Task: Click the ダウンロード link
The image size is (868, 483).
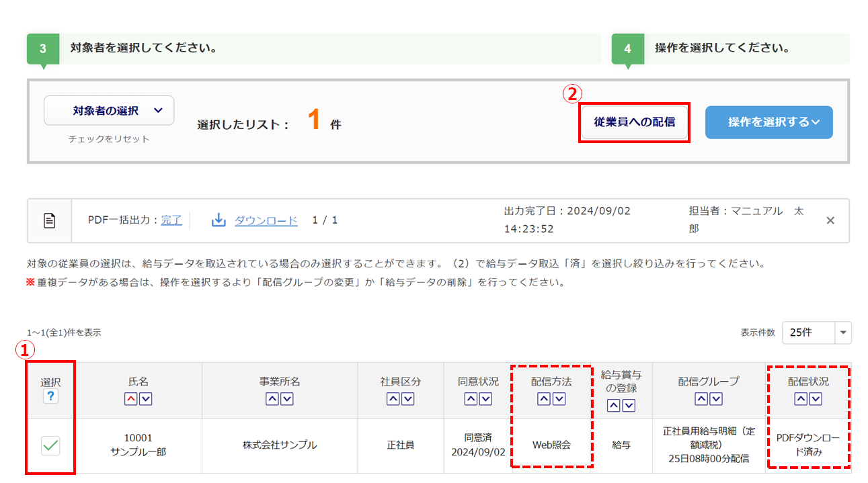Action: tap(266, 220)
